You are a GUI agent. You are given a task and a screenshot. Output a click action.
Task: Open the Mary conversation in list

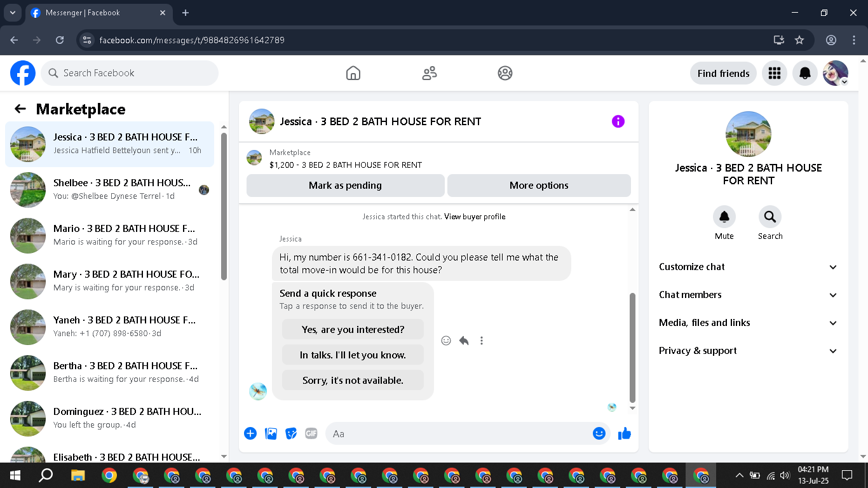point(109,281)
